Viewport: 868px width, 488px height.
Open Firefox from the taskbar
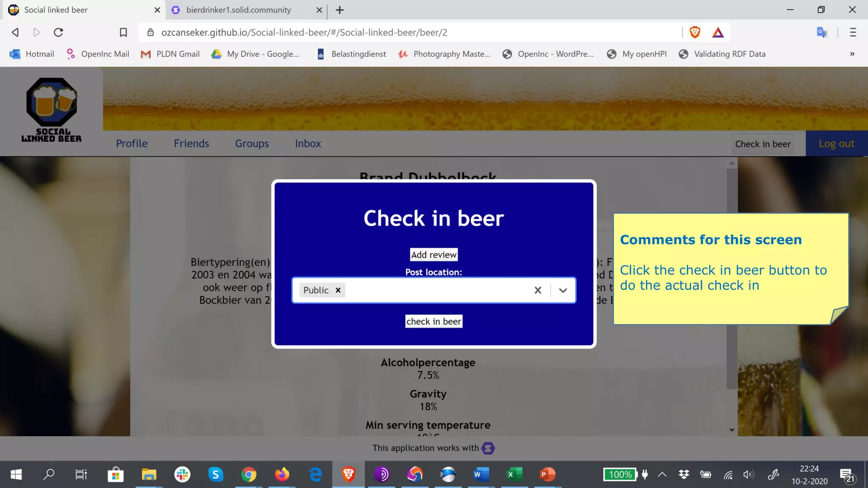point(282,474)
